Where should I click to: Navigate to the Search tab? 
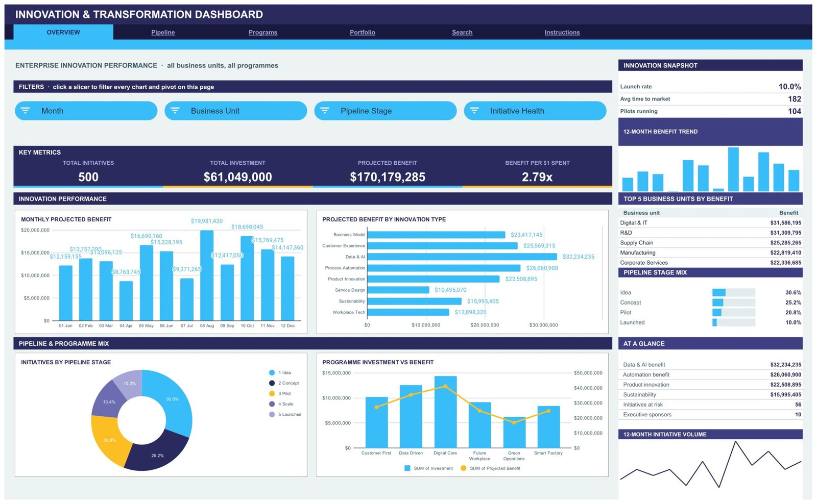pos(462,32)
